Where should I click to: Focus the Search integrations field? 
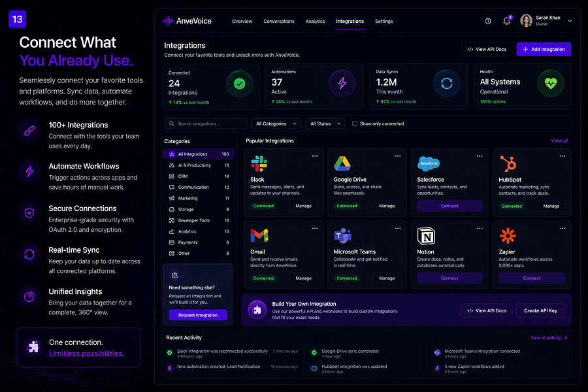click(x=206, y=123)
